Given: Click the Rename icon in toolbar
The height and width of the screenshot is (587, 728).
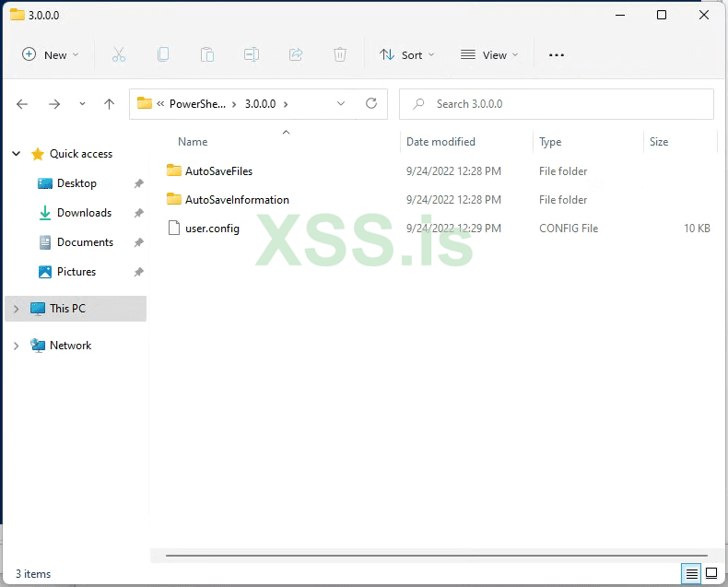Looking at the screenshot, I should (252, 54).
